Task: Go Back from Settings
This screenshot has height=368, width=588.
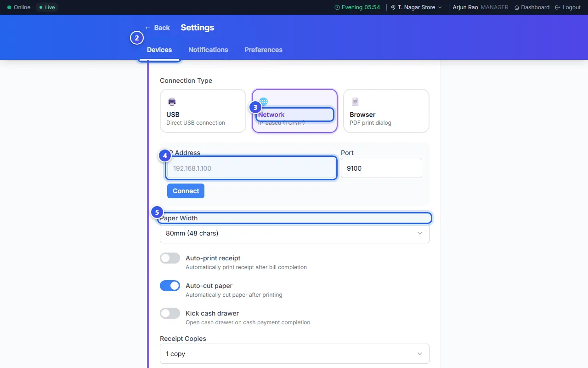Action: click(x=157, y=28)
